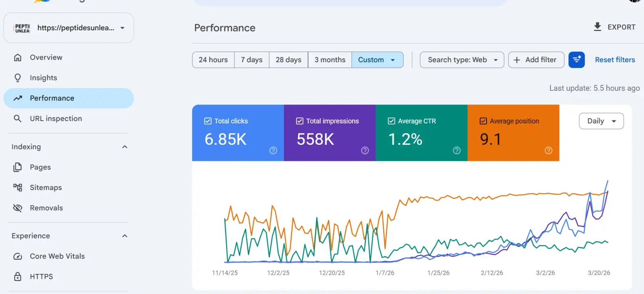Click the Export download icon

[598, 27]
